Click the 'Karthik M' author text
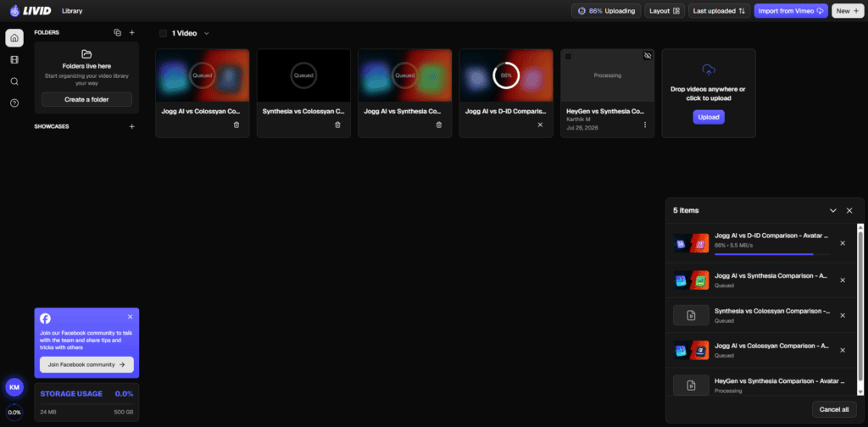The height and width of the screenshot is (427, 868). coord(578,119)
